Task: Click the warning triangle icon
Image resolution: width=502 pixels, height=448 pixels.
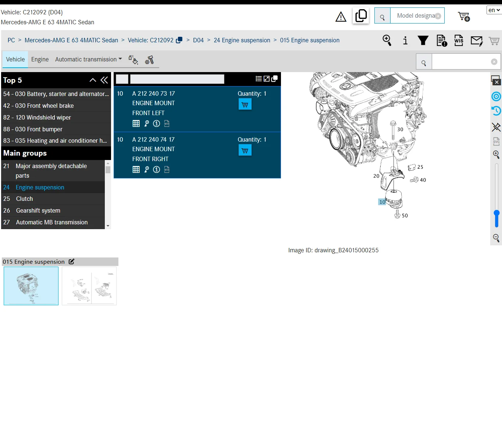Action: coord(341,17)
